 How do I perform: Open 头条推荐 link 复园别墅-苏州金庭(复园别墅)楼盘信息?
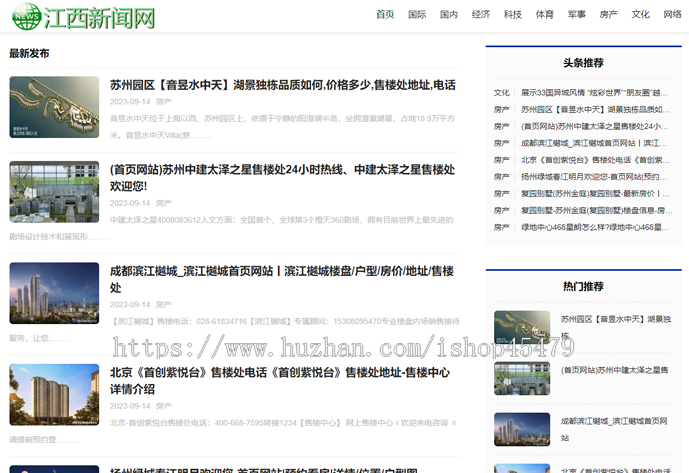596,211
